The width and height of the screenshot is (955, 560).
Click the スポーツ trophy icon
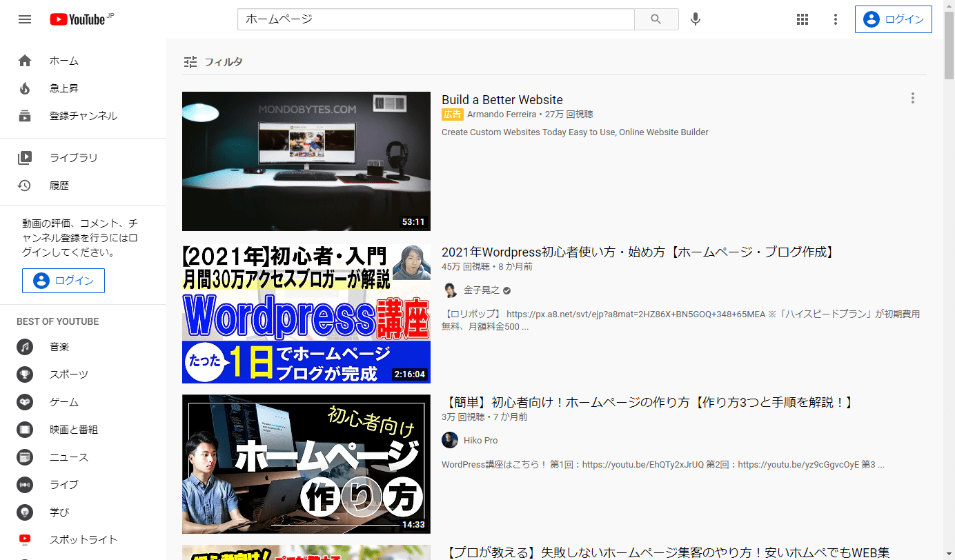(25, 374)
